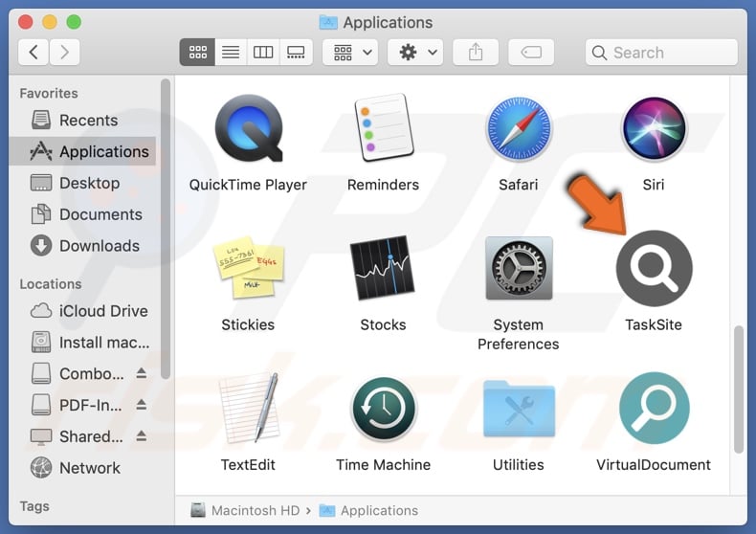Eject the PDF-In... volume
The image size is (756, 534).
pyautogui.click(x=142, y=405)
